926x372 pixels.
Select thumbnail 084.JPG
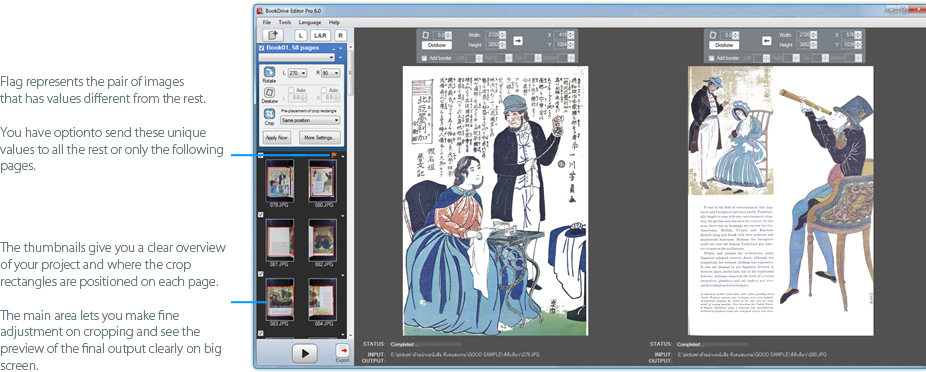[322, 299]
